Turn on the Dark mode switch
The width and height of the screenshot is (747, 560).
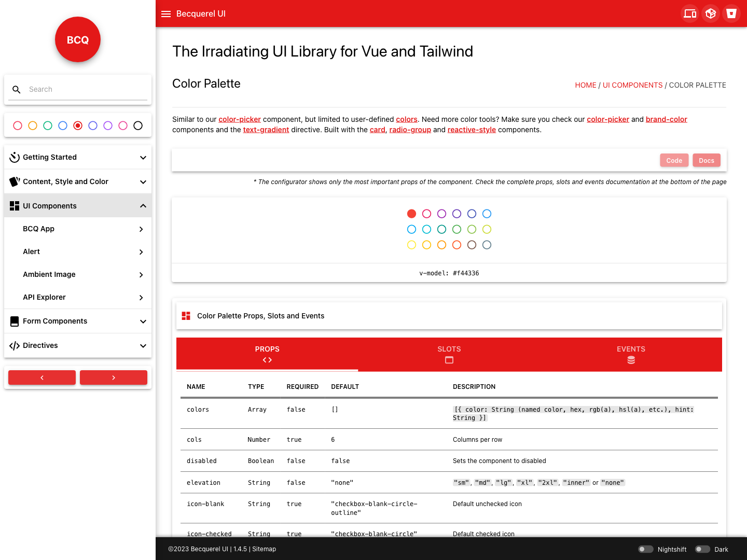click(702, 549)
